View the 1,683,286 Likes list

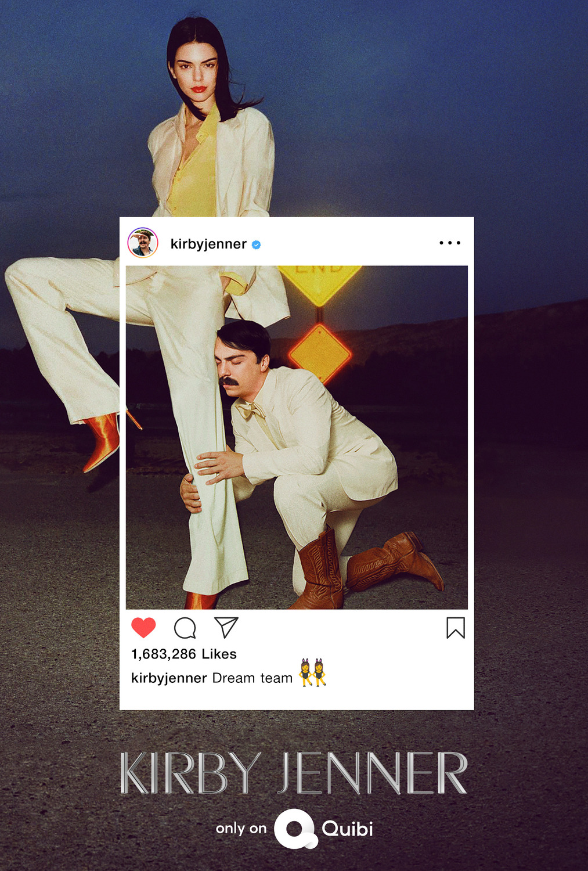[184, 654]
